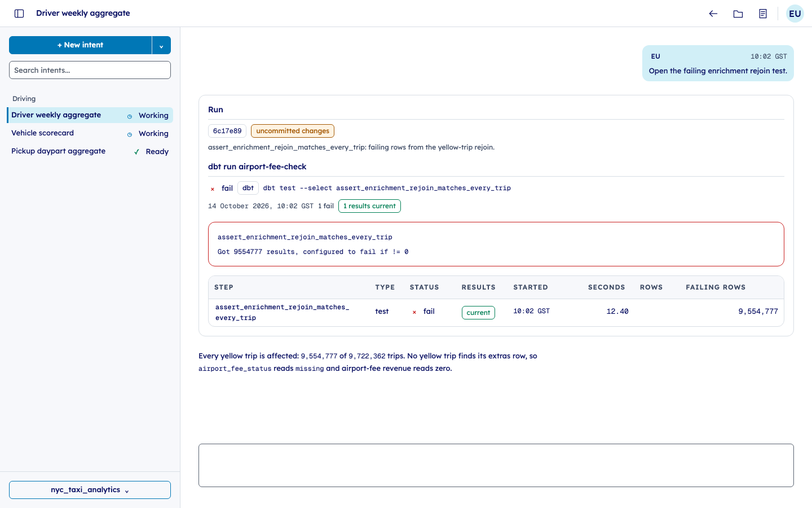Toggle the sidebar panel icon
This screenshot has width=812, height=508.
tap(19, 14)
